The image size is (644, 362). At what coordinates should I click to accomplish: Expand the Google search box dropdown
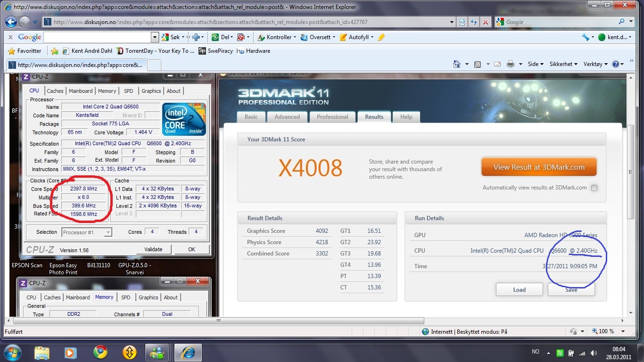pos(155,37)
